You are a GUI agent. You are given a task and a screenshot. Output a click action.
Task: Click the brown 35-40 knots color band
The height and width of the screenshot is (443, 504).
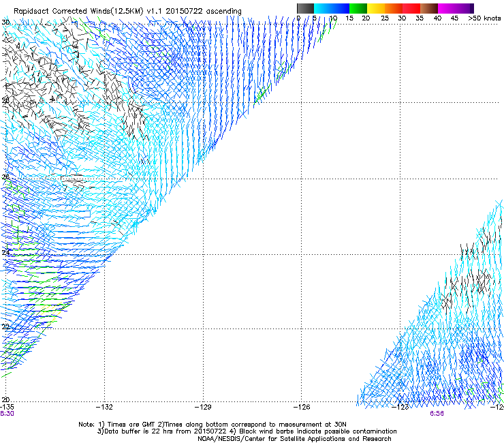coord(429,8)
